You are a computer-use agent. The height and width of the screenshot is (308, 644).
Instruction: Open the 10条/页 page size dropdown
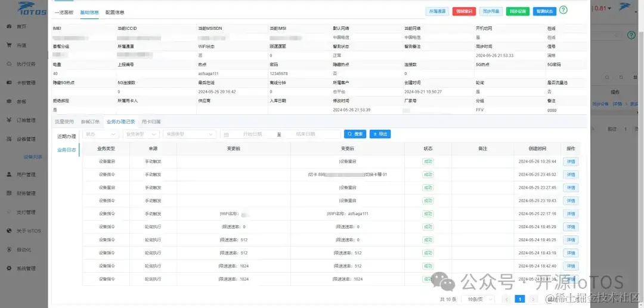(478, 300)
